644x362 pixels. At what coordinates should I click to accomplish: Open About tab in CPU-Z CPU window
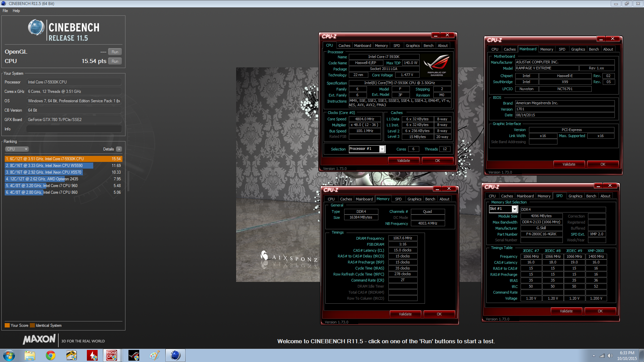coord(443,46)
